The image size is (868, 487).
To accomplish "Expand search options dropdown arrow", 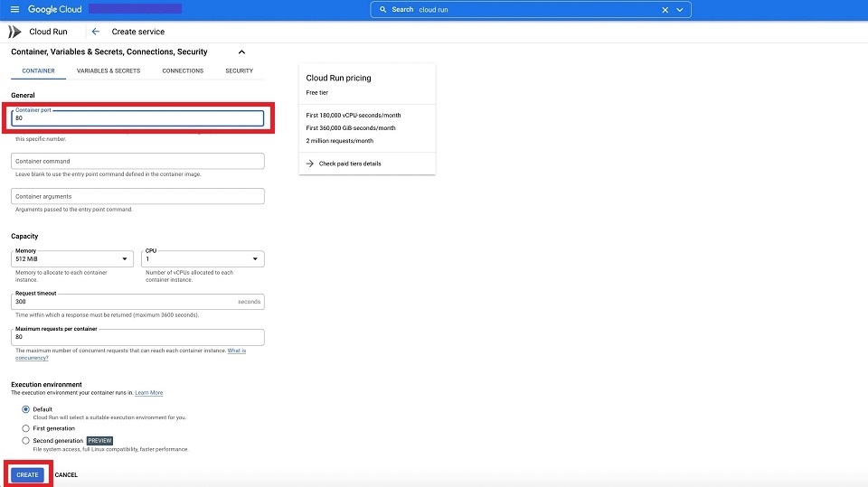I will (x=680, y=10).
